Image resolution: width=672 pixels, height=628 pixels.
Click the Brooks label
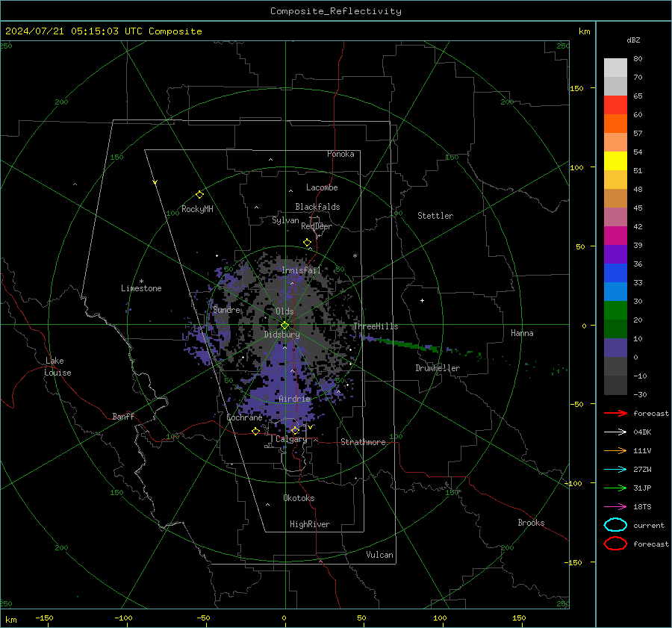tap(531, 523)
